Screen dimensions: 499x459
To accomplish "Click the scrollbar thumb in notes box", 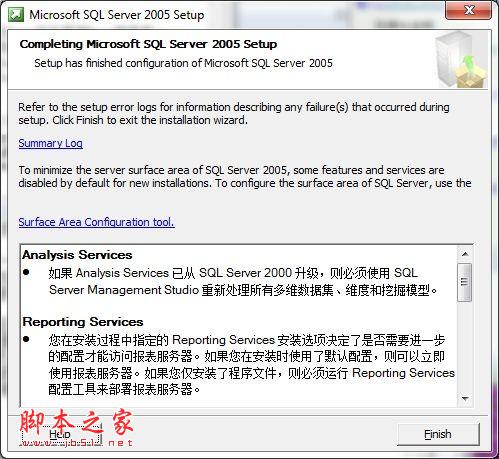I will pyautogui.click(x=465, y=282).
